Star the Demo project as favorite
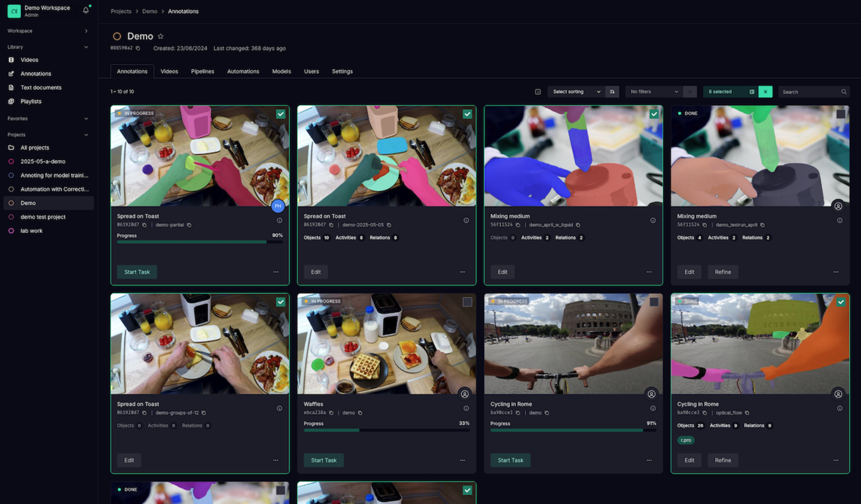 click(160, 36)
